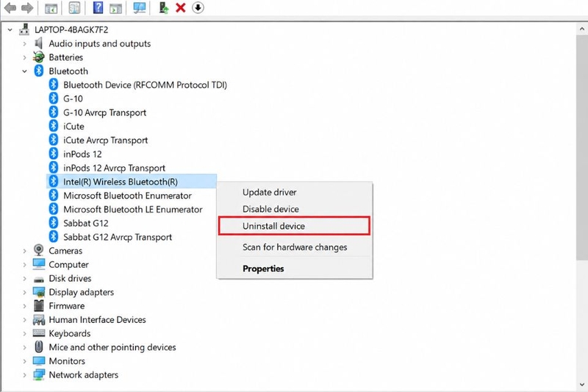Click the scrollbar down arrow
588x392 pixels.
pos(581,385)
